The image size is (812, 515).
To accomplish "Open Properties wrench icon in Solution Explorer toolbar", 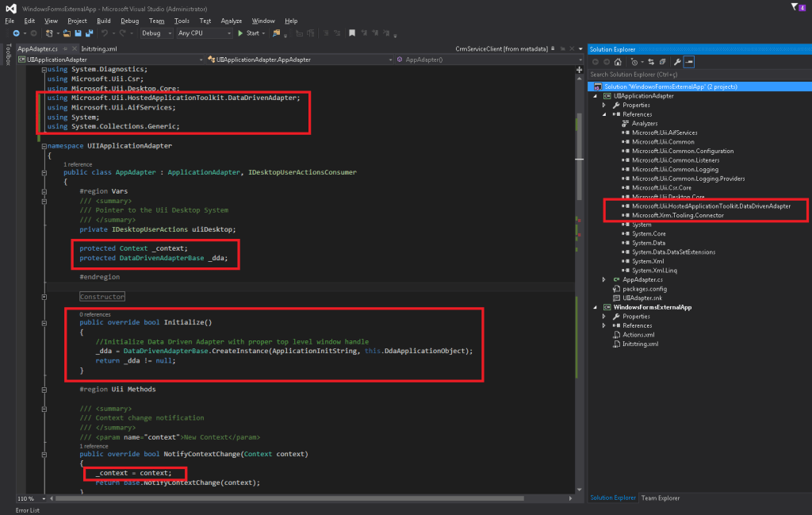I will 677,62.
